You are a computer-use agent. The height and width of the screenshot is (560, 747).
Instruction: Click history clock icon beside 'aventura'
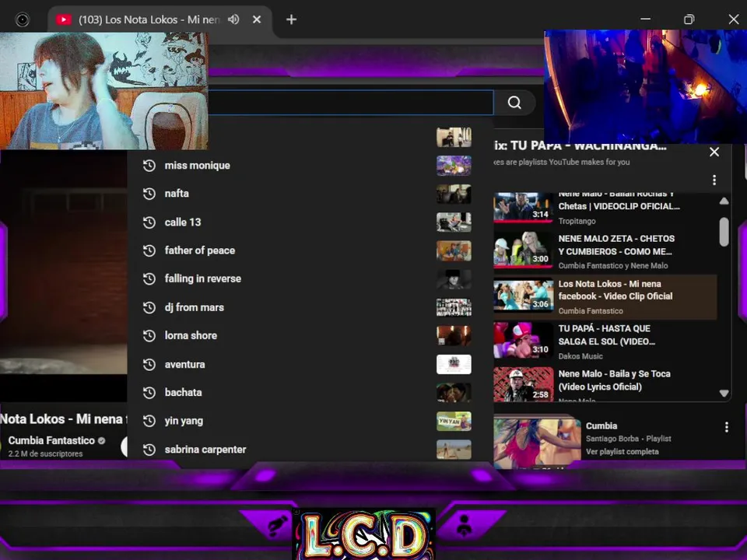tap(149, 364)
